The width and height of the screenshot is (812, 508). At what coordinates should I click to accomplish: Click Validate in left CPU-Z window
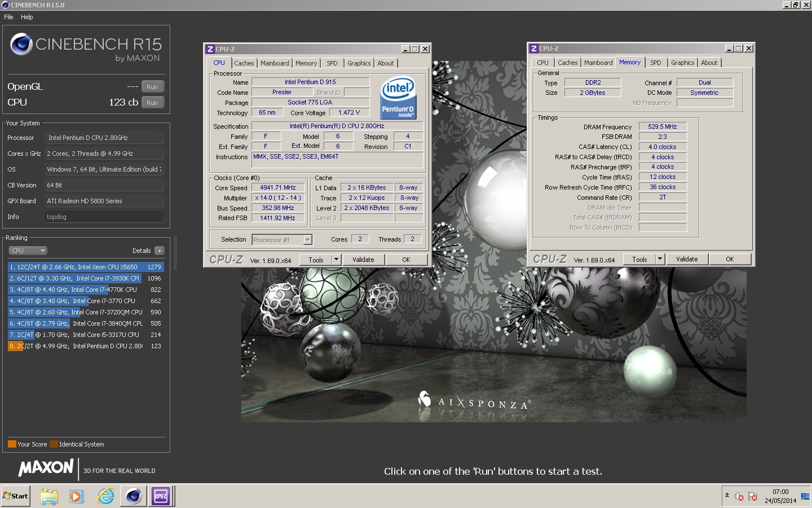coord(363,260)
